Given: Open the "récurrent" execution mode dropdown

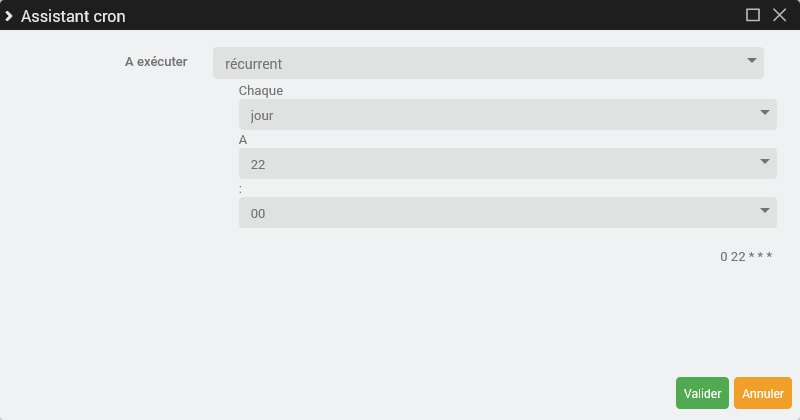Looking at the screenshot, I should point(480,63).
